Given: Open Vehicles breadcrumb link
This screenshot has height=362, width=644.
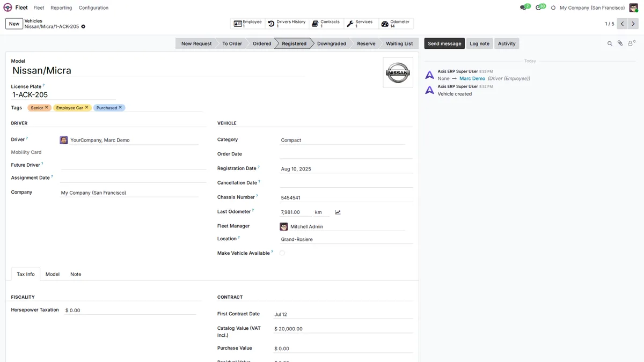Looking at the screenshot, I should (x=33, y=21).
